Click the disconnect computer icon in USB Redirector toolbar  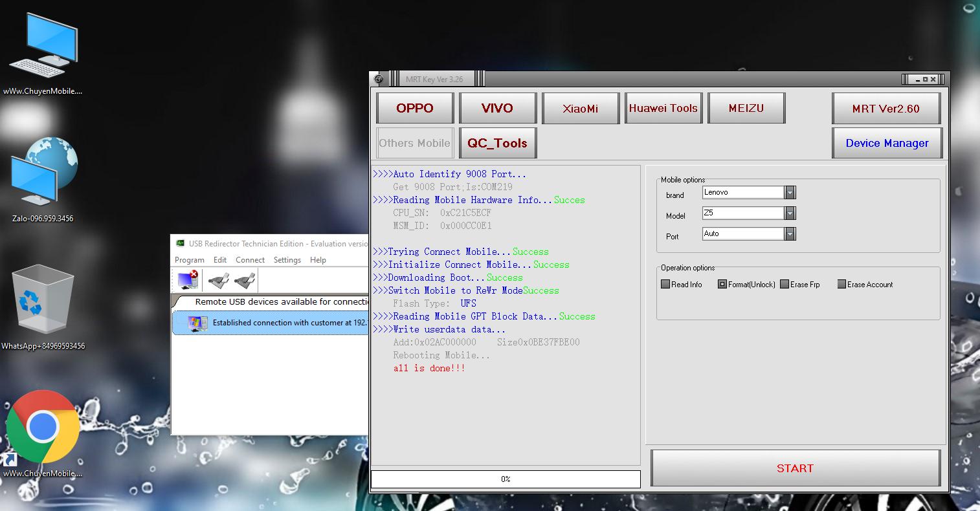(x=188, y=281)
